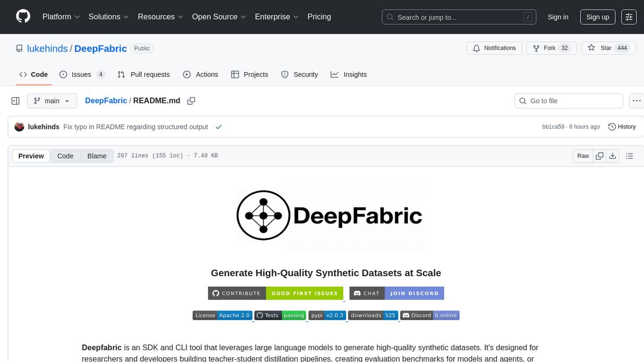Focus the Search or jump to field
This screenshot has width=644, height=362.
click(459, 17)
